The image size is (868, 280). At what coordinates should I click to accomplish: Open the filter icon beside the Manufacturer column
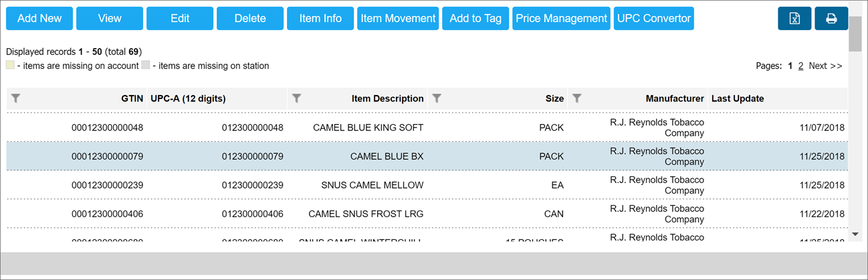click(577, 98)
